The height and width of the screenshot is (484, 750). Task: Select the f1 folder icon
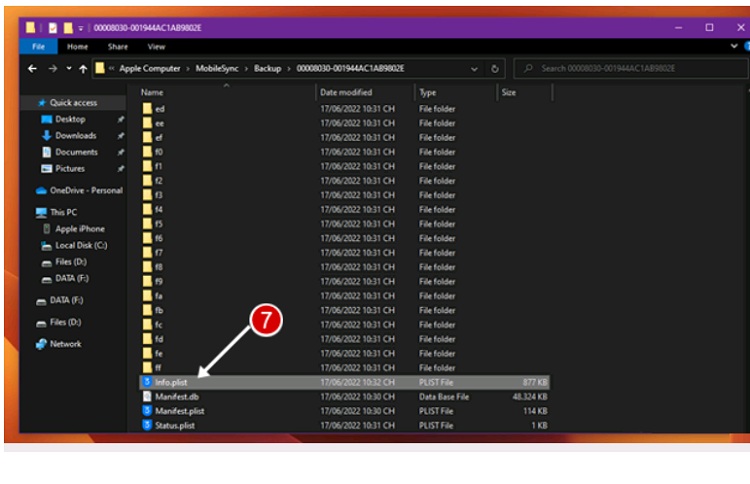tap(147, 166)
